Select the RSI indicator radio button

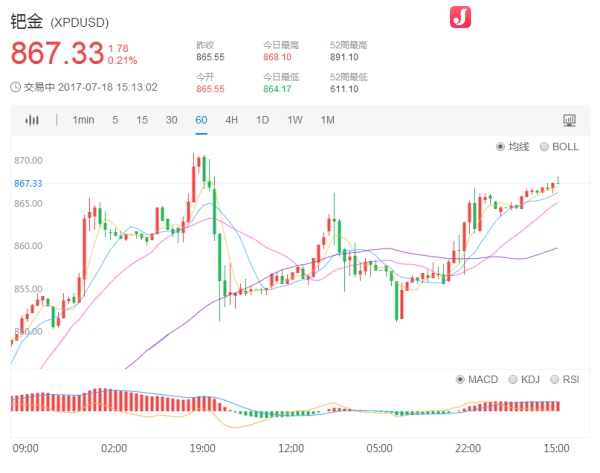click(554, 379)
